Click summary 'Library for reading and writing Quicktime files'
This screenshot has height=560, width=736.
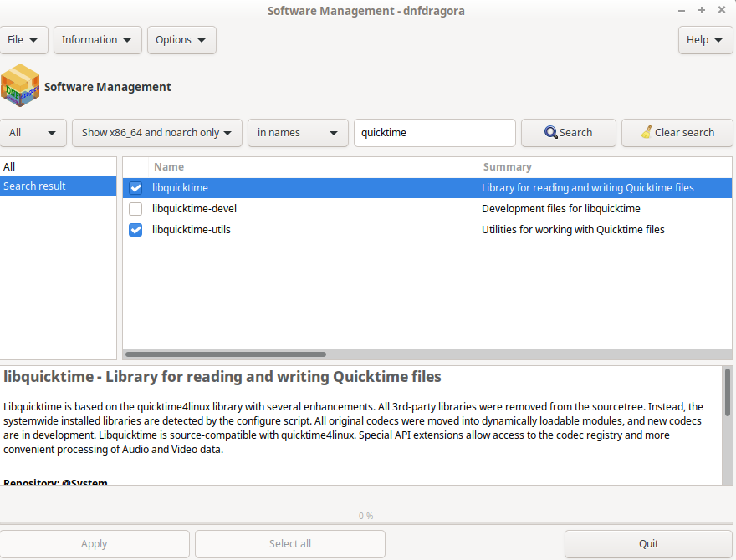[588, 188]
